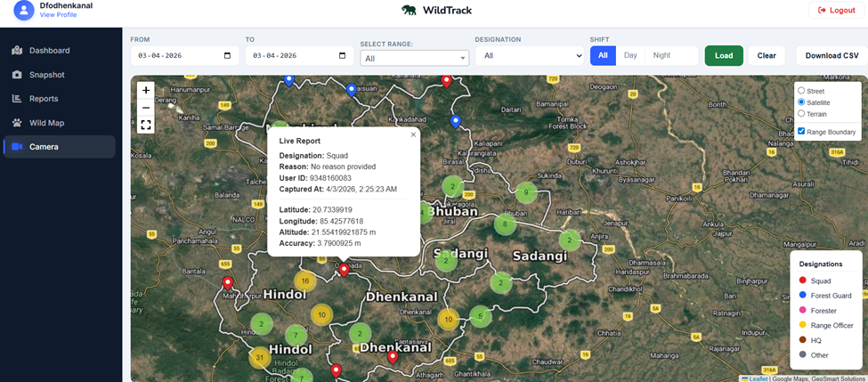Select the Wild Map paw icon
The height and width of the screenshot is (382, 868).
pyautogui.click(x=17, y=123)
